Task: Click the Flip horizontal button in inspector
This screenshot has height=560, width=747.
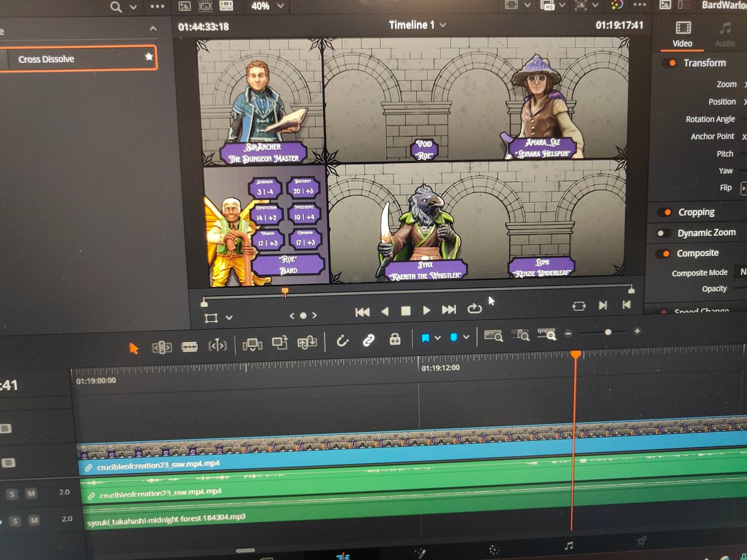Action: pyautogui.click(x=743, y=188)
